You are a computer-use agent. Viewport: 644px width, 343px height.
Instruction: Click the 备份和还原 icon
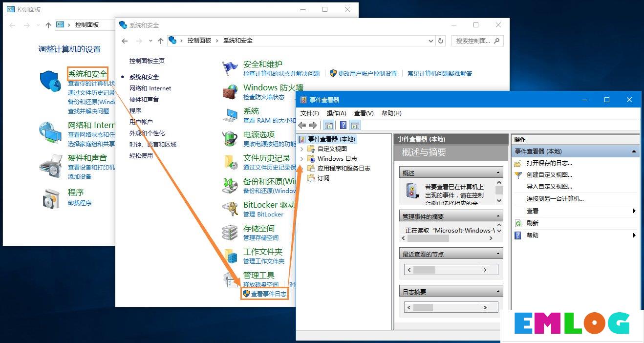point(230,186)
